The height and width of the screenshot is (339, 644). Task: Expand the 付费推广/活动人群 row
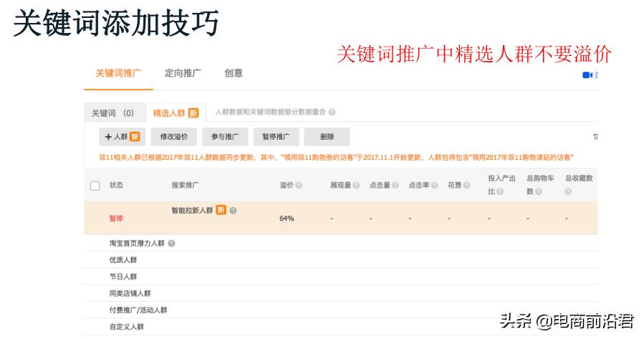tap(340, 310)
